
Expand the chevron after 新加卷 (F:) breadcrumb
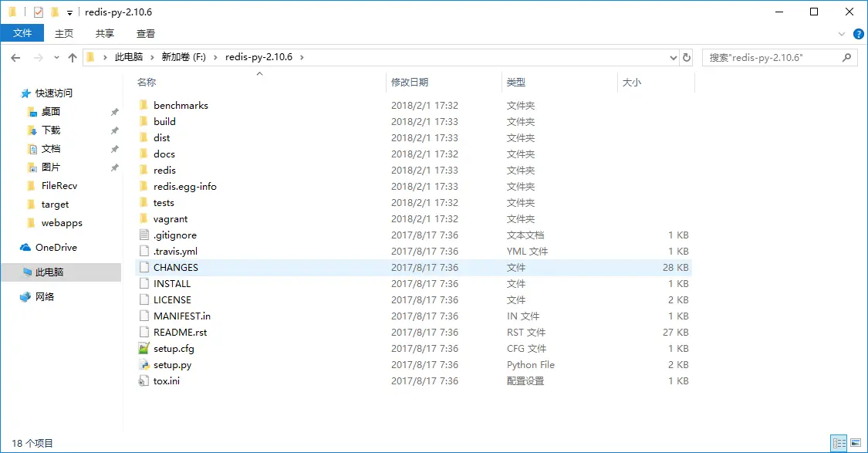(x=214, y=57)
